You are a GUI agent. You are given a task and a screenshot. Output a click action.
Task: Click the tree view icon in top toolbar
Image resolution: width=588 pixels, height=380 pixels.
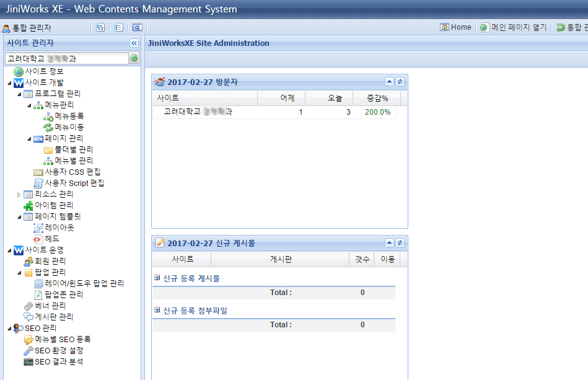point(100,27)
